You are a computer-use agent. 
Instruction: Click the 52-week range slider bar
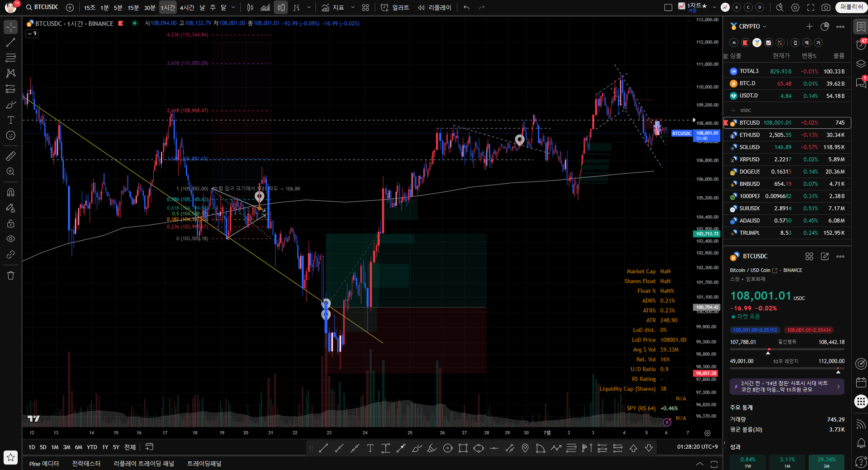(x=787, y=368)
